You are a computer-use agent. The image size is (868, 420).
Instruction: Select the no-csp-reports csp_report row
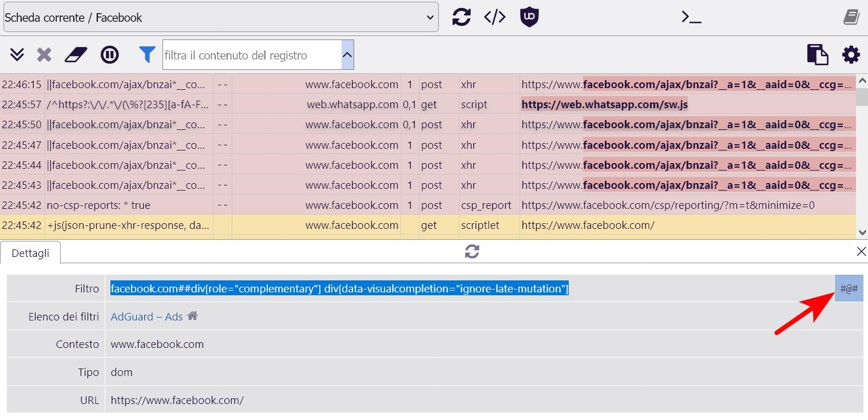click(428, 205)
